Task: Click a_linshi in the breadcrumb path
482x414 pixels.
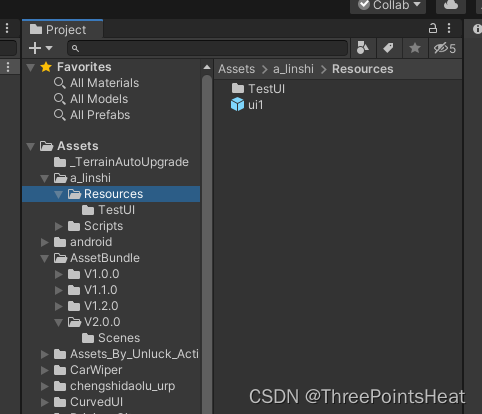Action: [293, 69]
